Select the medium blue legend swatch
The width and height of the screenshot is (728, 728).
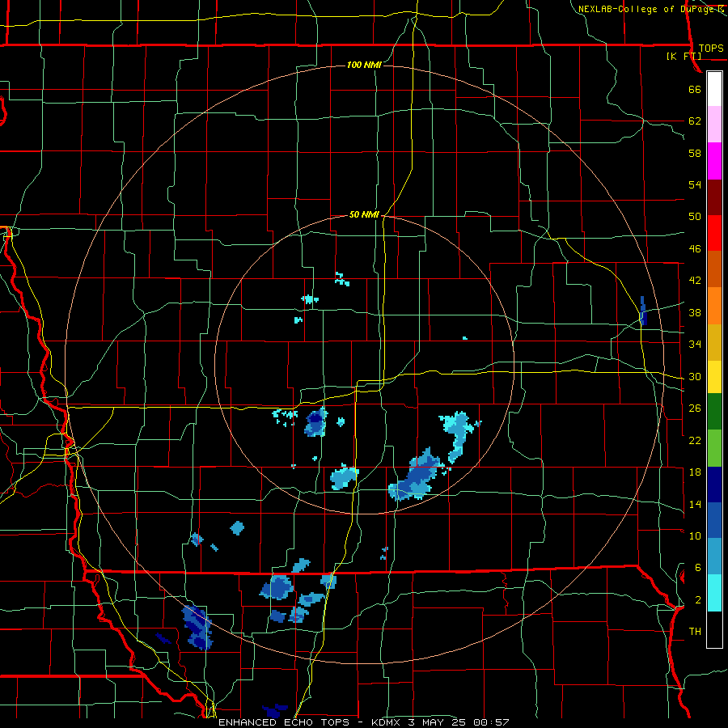pos(714,520)
